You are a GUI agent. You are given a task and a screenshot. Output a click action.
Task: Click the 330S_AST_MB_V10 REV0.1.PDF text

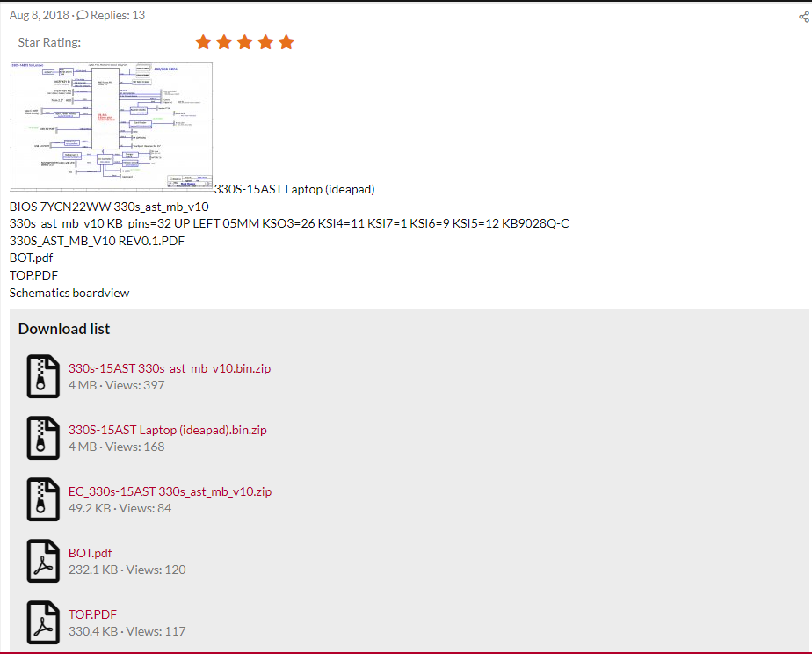(x=97, y=241)
